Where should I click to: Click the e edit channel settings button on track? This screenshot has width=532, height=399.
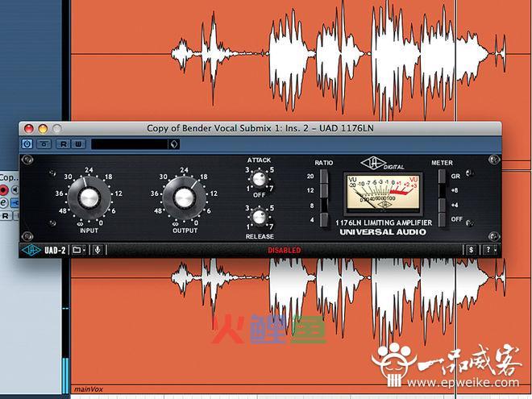click(3, 203)
